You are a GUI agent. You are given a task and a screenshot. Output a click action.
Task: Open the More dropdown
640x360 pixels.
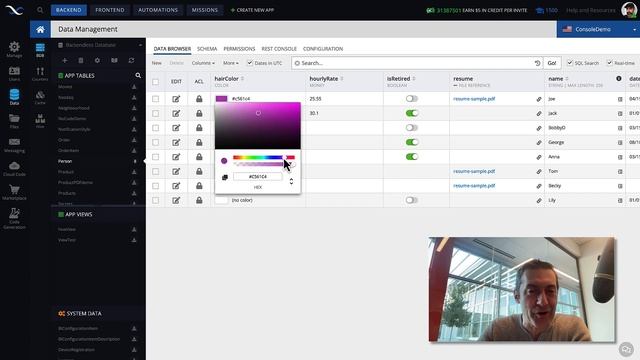(231, 63)
